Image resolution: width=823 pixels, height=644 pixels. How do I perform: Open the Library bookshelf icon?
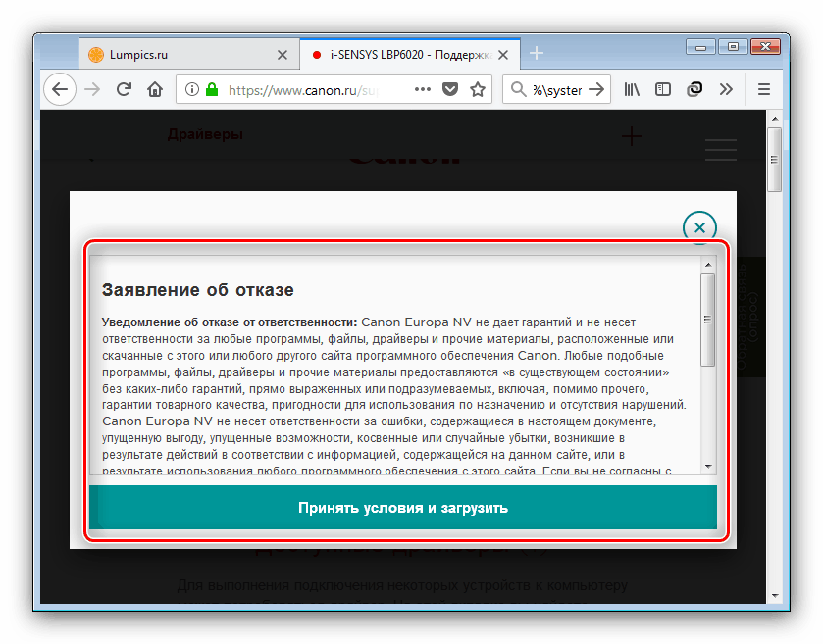(x=633, y=90)
